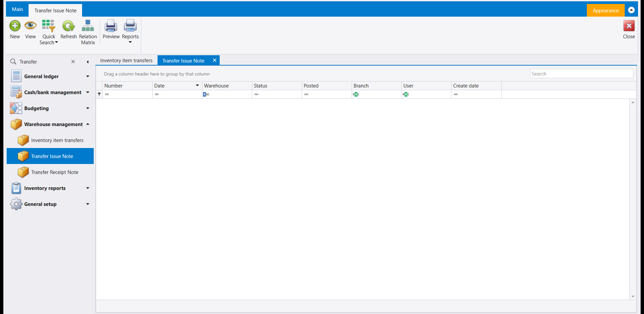Expand Cash/bank management section

coord(88,92)
